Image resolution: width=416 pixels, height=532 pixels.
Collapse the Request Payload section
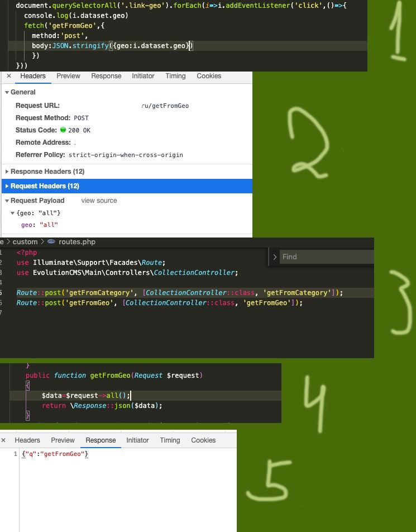point(7,201)
